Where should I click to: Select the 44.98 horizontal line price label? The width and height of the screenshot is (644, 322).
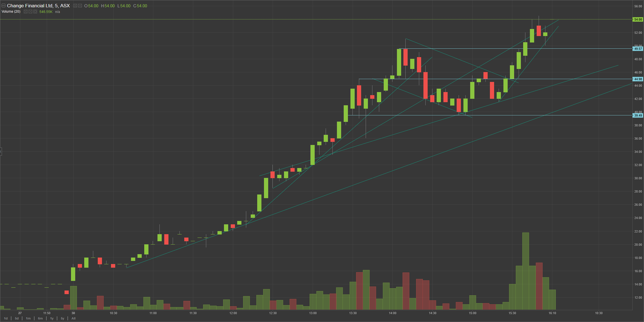coord(638,79)
